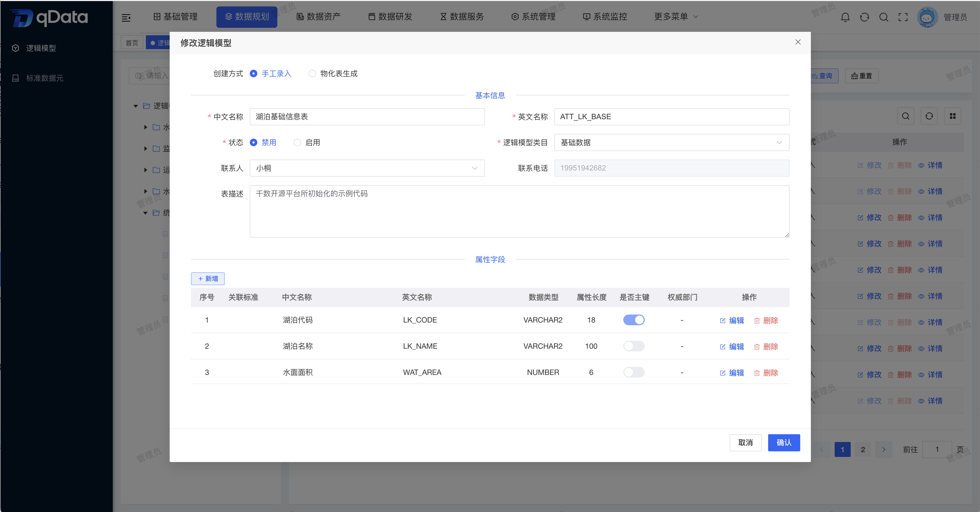Expand the 更多菜单 dropdown
Image resolution: width=980 pixels, height=512 pixels.
point(676,17)
